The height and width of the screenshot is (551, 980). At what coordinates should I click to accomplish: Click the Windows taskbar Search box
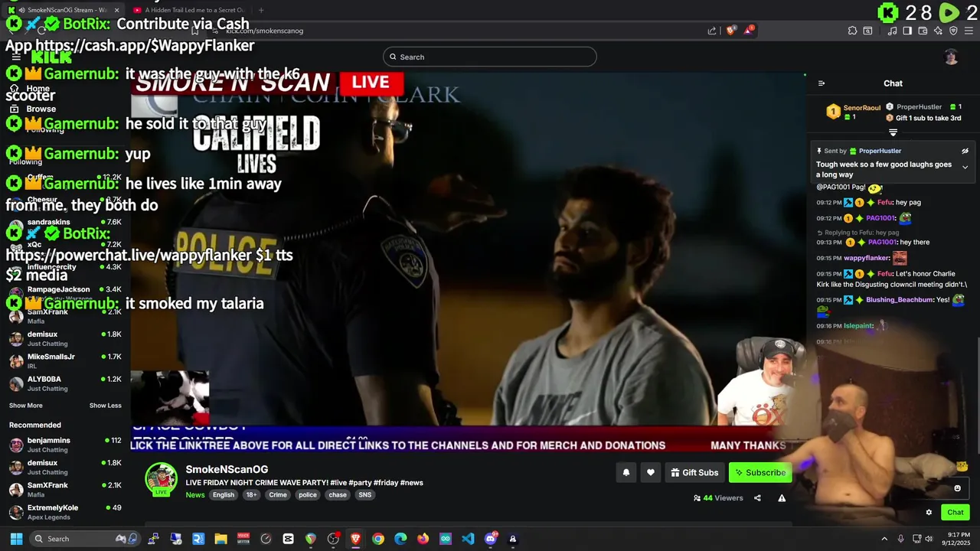(x=86, y=539)
